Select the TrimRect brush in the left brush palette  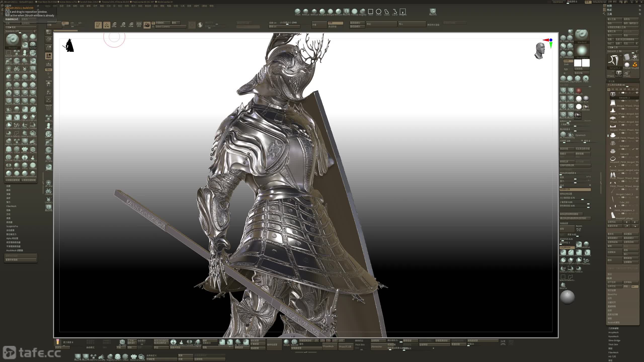[x=33, y=126]
